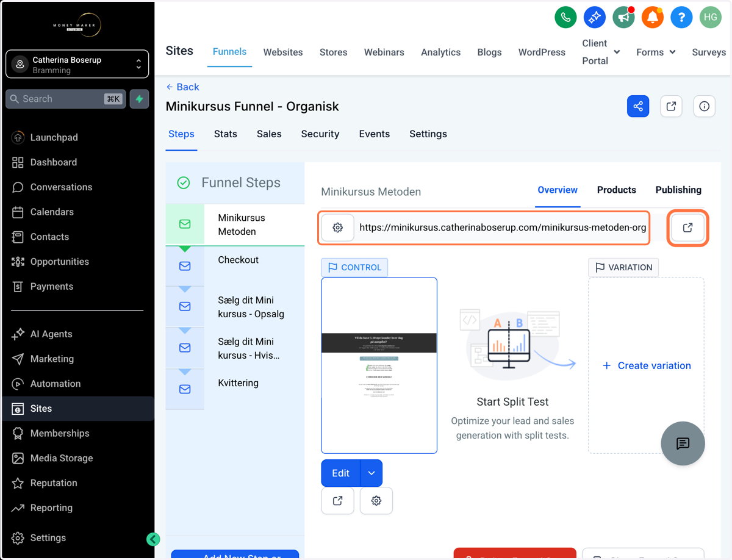Open the orange notifications bell

point(653,17)
